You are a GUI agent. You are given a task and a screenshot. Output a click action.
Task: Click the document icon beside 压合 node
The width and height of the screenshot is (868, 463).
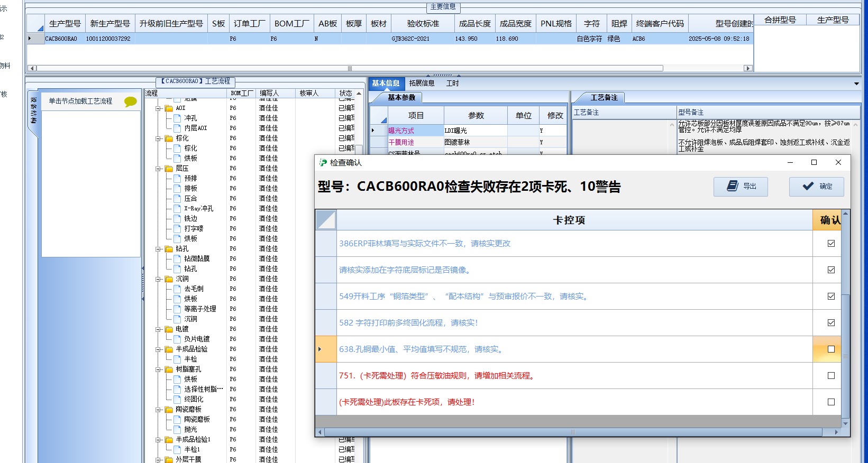click(x=178, y=199)
